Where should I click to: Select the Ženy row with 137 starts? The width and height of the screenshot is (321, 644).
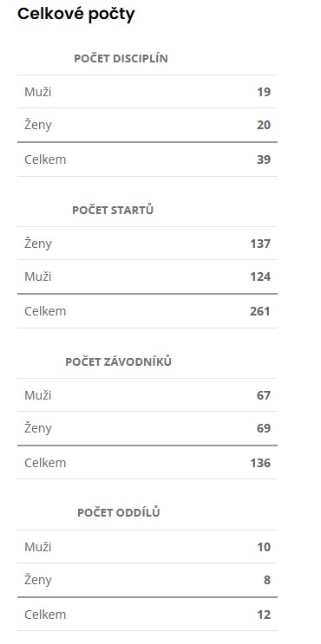click(147, 244)
